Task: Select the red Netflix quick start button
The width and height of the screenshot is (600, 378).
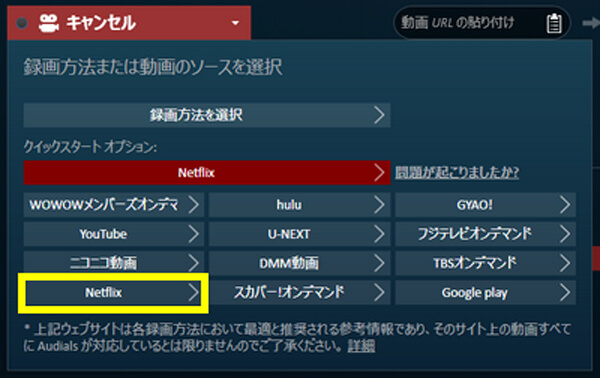Action: (207, 173)
